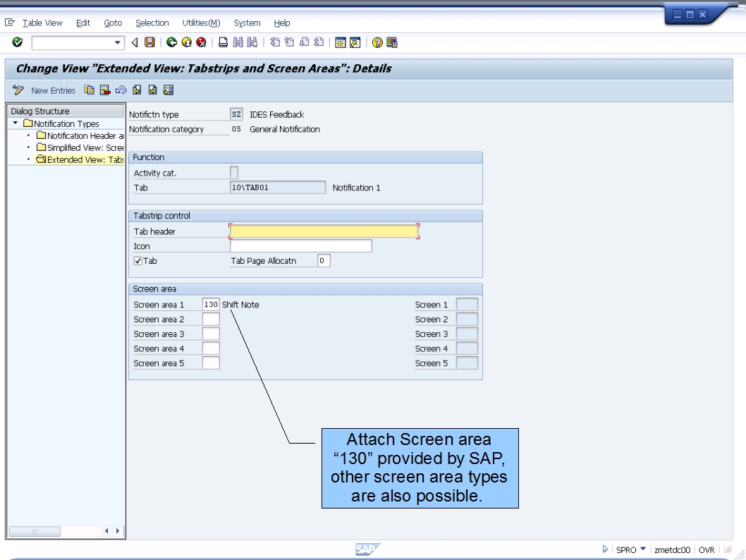Click the red Cancel icon
This screenshot has height=560, width=746.
(201, 42)
